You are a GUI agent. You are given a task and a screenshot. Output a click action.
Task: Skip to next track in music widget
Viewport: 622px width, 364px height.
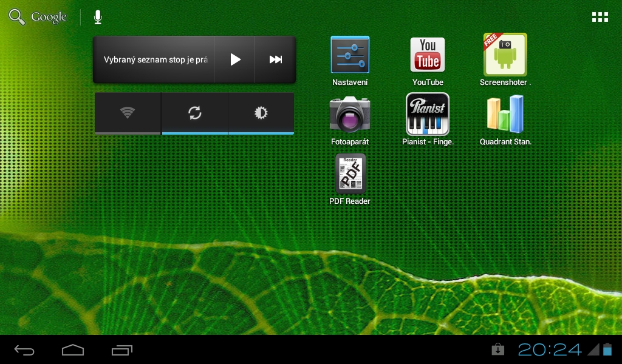275,59
